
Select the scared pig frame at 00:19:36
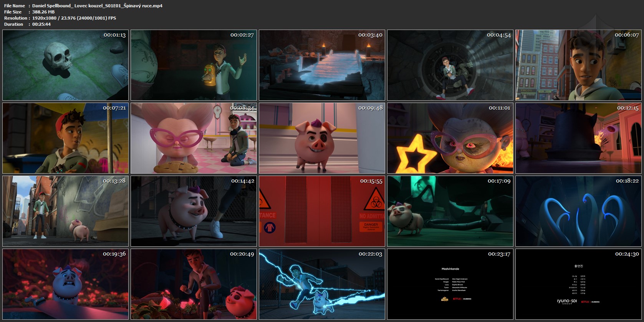[65, 284]
